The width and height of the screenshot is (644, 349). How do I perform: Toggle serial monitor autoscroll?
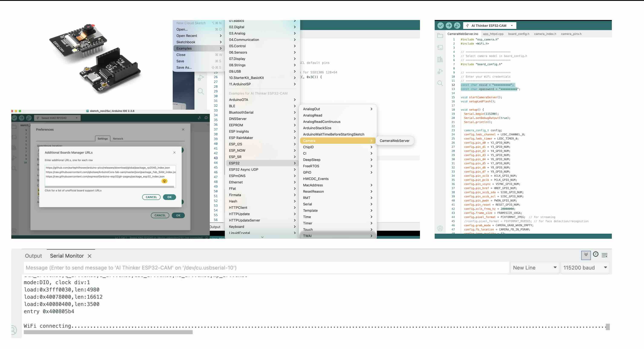pos(586,255)
